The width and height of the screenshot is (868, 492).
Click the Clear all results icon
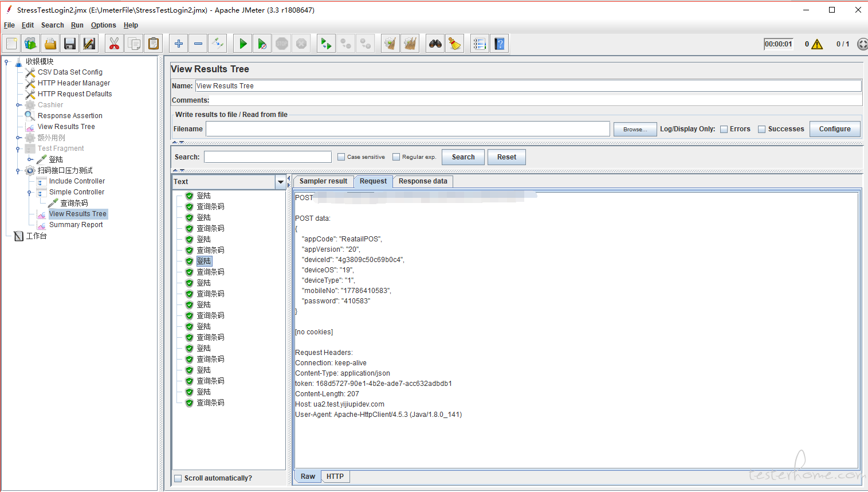click(x=410, y=44)
